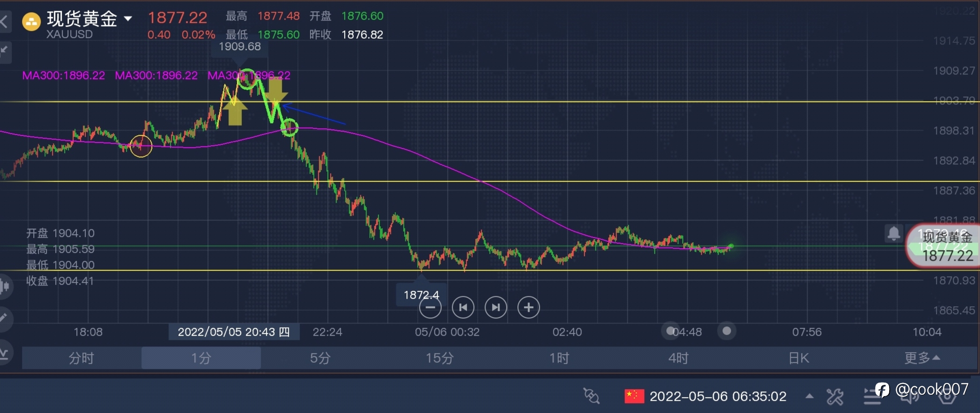Select the pencil drawing tool icon
Viewport: 980px width, 413px height.
click(x=4, y=318)
